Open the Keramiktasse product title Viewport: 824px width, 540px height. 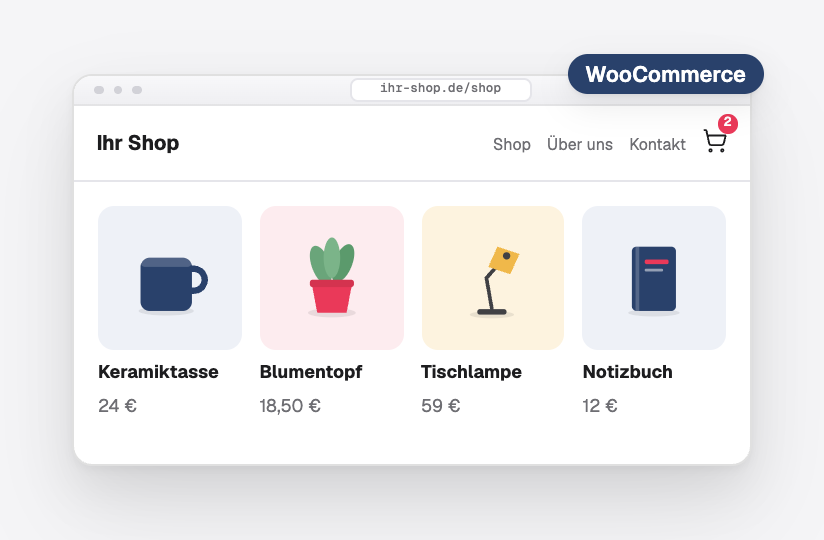[158, 372]
